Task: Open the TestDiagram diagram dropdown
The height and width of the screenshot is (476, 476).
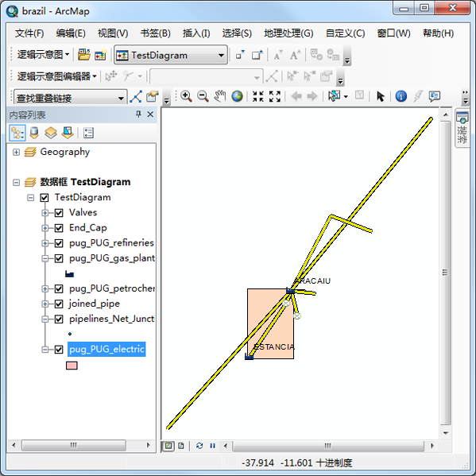Action: click(x=221, y=56)
